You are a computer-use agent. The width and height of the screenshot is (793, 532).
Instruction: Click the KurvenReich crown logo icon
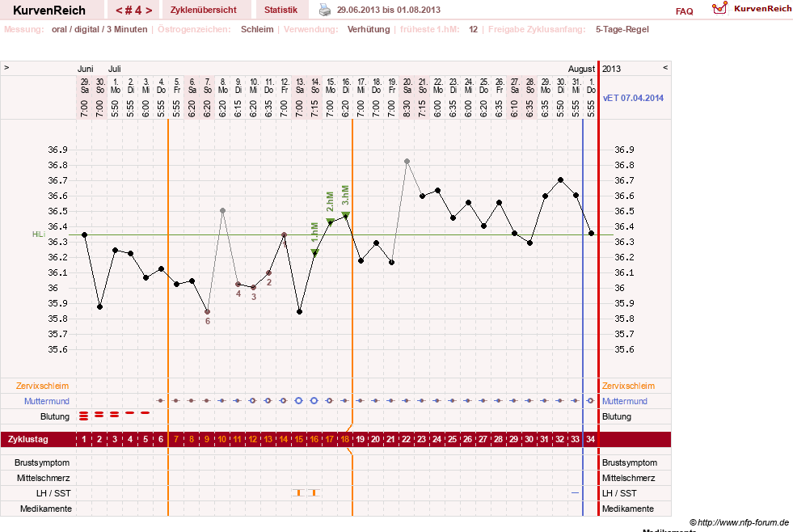[x=719, y=8]
